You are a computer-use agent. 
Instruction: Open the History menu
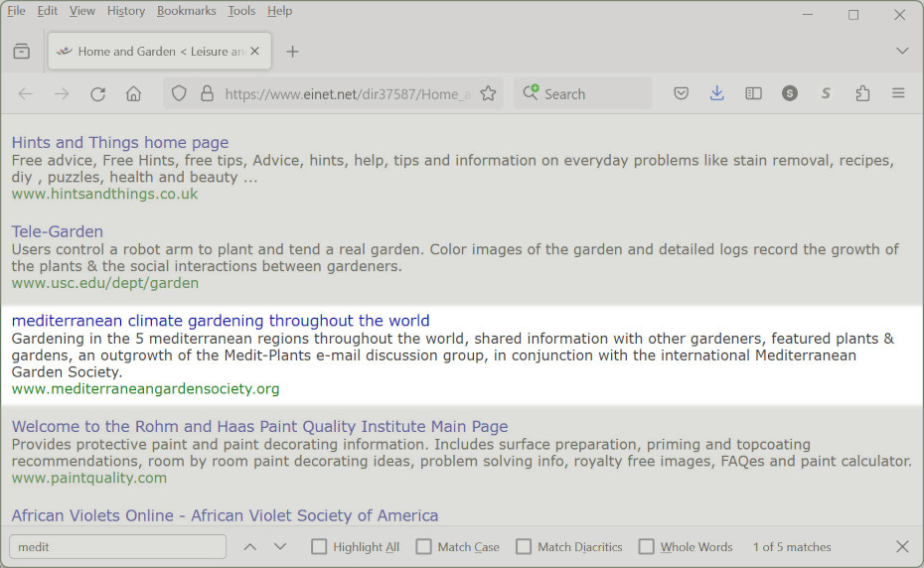click(x=125, y=11)
